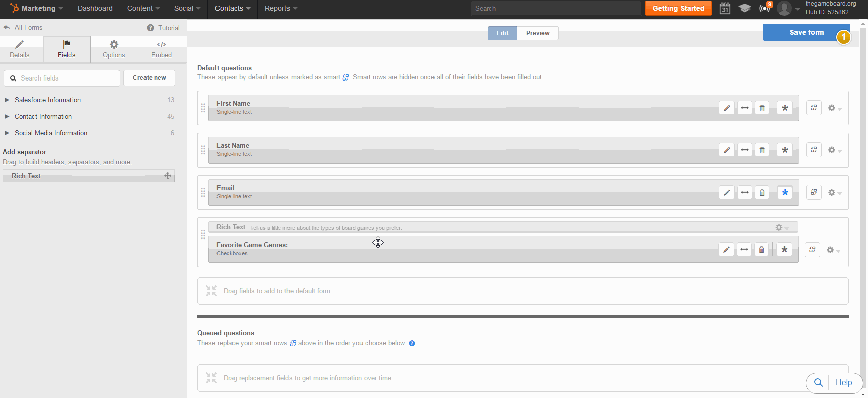Toggle required asterisk for Favorite Game Genres
The image size is (868, 398).
pyautogui.click(x=784, y=250)
